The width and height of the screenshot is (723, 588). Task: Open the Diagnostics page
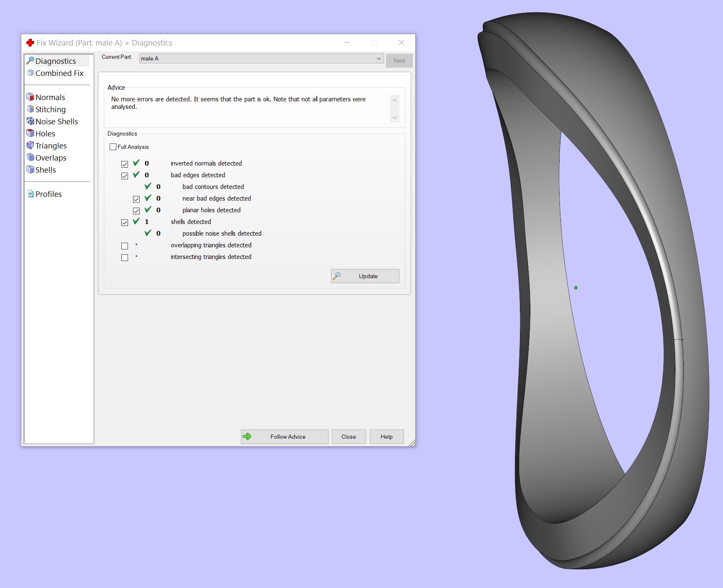click(x=56, y=61)
